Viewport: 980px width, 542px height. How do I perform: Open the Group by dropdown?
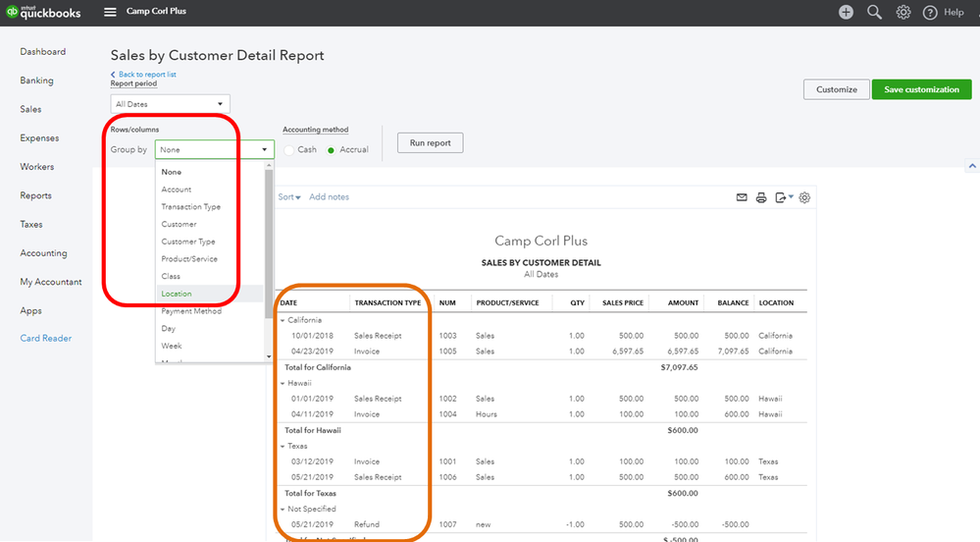[215, 149]
